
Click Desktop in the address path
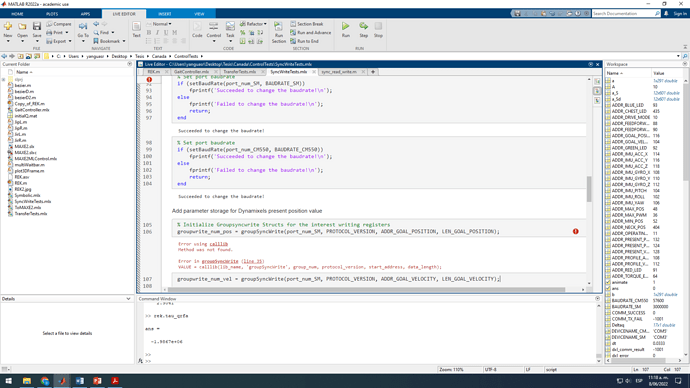119,56
